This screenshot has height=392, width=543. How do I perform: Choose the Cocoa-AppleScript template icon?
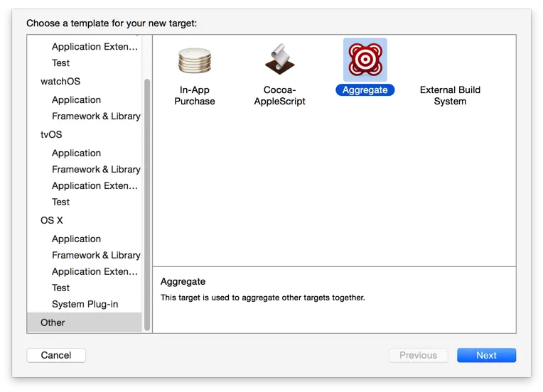(280, 59)
